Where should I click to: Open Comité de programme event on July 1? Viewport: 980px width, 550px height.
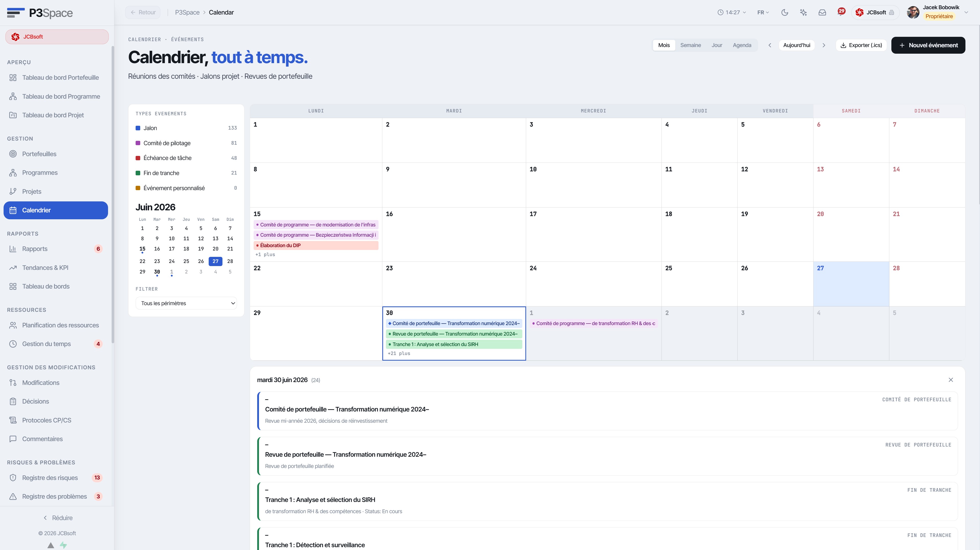click(x=594, y=324)
